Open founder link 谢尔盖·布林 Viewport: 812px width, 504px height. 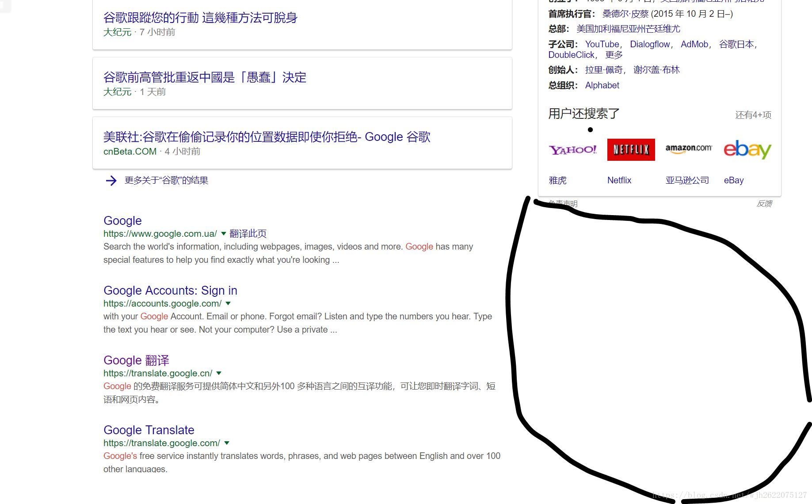tap(656, 70)
